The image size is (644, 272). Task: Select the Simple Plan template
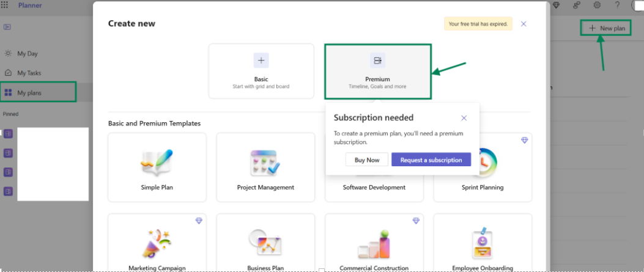pyautogui.click(x=157, y=167)
